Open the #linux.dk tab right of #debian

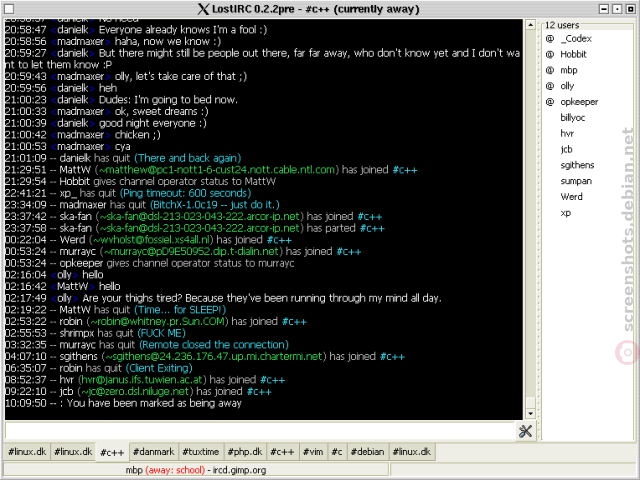[x=412, y=452]
